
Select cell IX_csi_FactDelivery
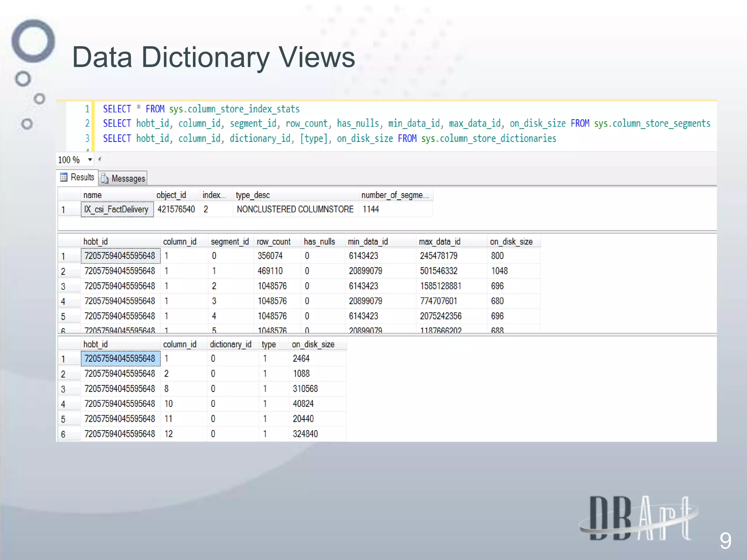[117, 209]
